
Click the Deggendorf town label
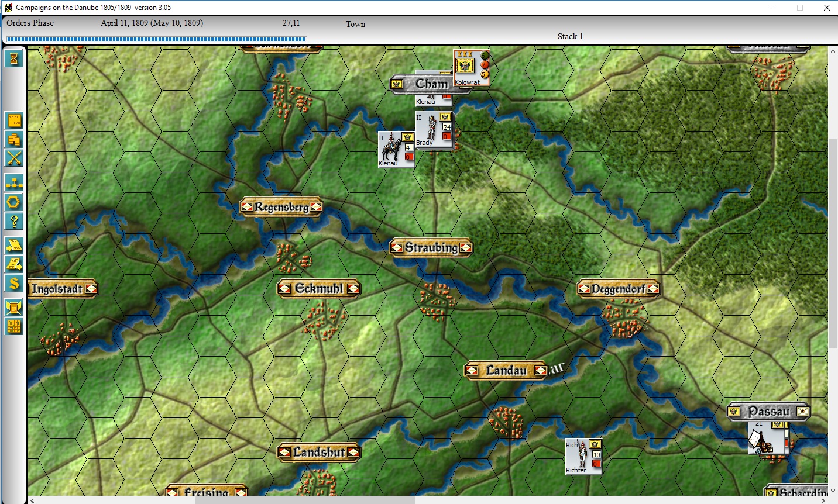[x=619, y=289]
